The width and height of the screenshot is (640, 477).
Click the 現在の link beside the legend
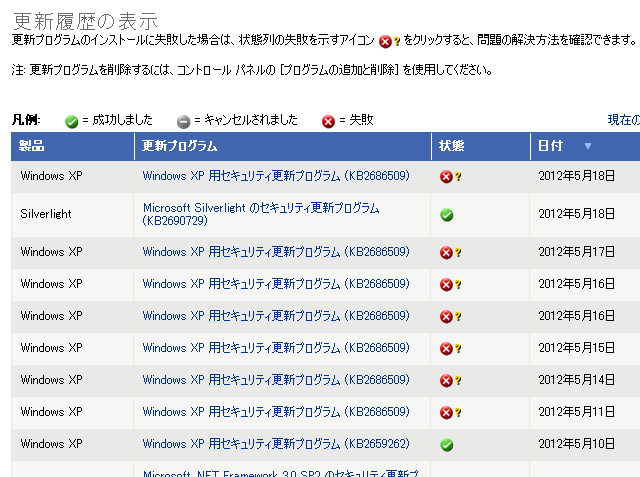tap(624, 120)
